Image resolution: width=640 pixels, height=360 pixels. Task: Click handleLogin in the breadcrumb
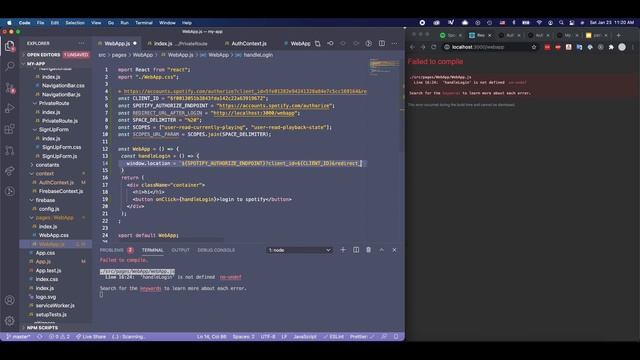pyautogui.click(x=258, y=55)
